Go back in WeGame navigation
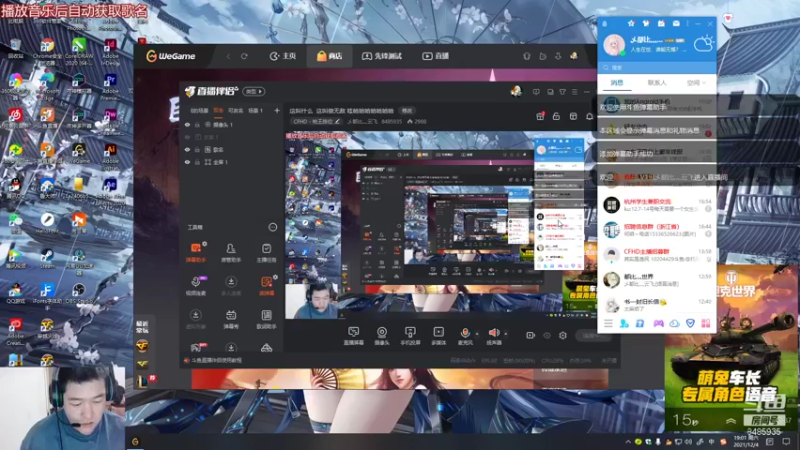 click(x=228, y=56)
